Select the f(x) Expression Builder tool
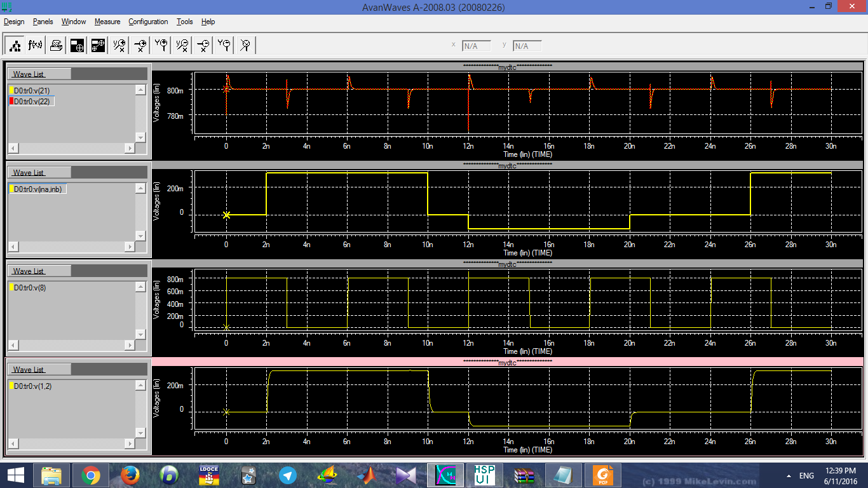Image resolution: width=868 pixels, height=488 pixels. [35, 44]
